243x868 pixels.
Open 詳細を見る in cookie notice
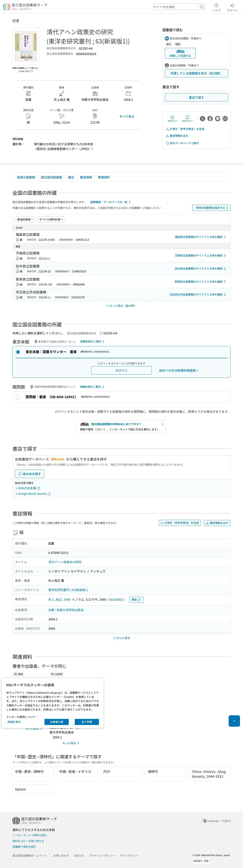pyautogui.click(x=14, y=722)
